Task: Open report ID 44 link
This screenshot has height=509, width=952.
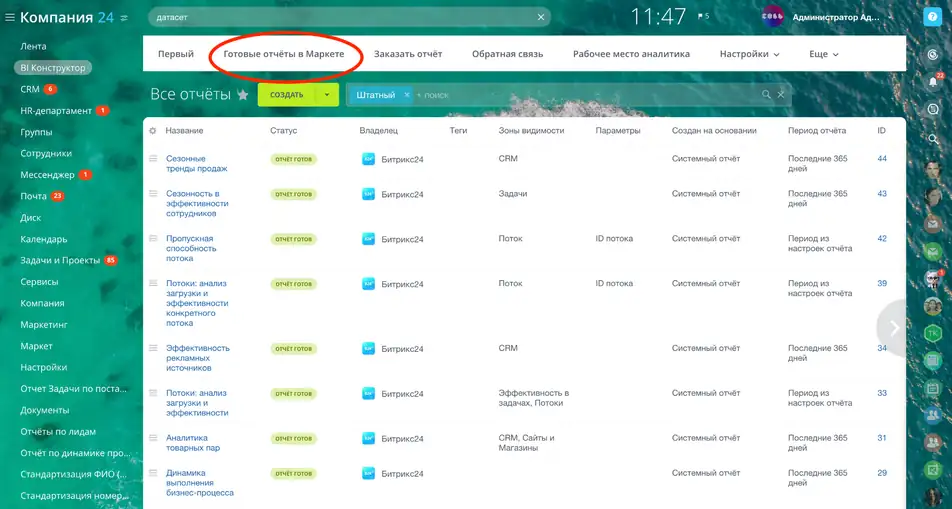Action: pyautogui.click(x=882, y=159)
